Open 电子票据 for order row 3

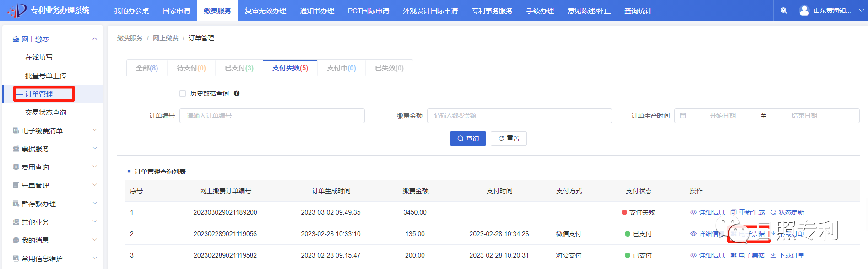click(x=747, y=255)
